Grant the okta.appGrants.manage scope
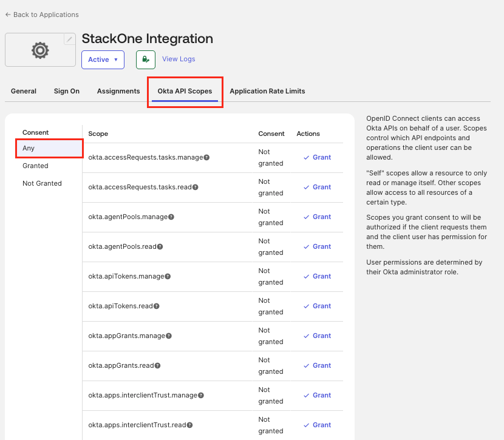Screen dimensions: 504x440 pos(317,336)
